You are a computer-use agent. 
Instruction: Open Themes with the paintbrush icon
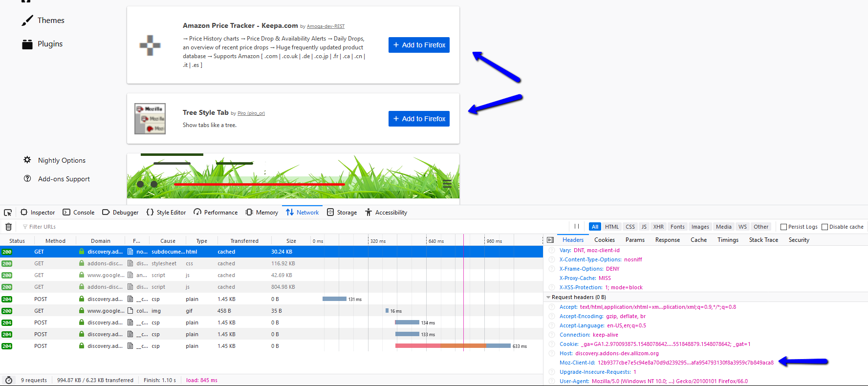(27, 21)
